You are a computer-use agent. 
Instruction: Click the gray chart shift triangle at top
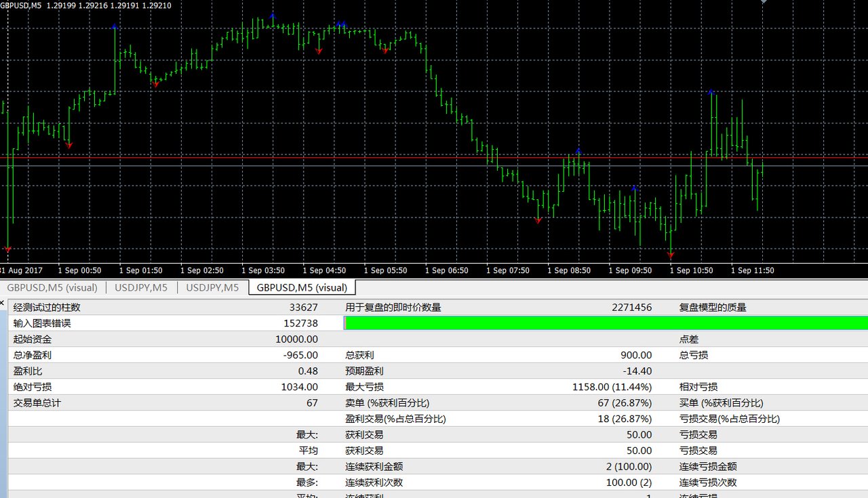point(764,2)
